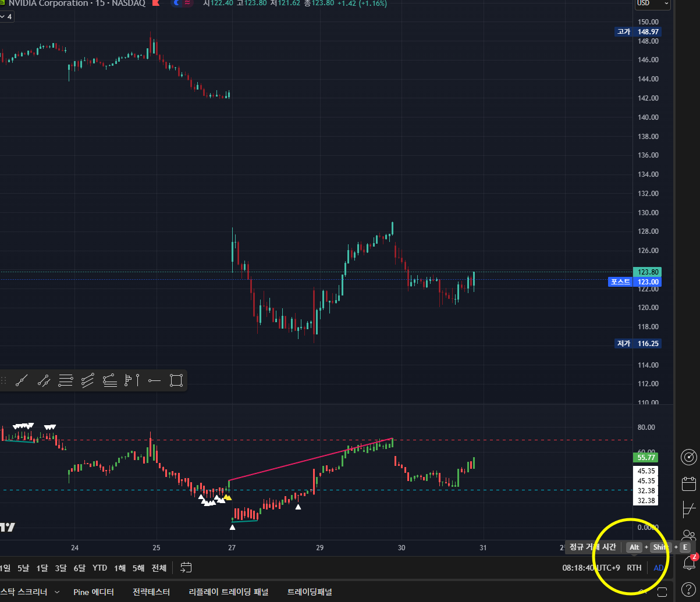Collapse the indicator legend showing 4

pyautogui.click(x=6, y=16)
